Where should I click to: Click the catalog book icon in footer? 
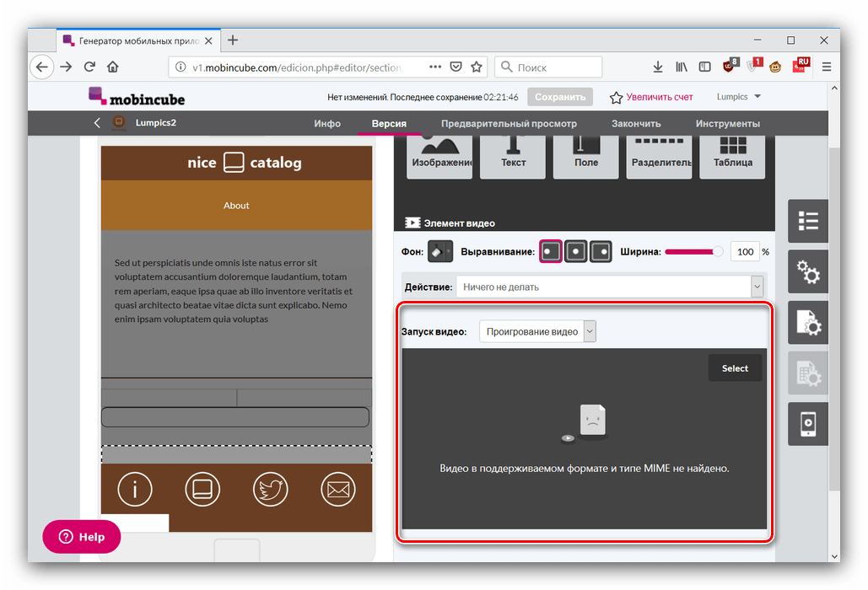[x=202, y=490]
